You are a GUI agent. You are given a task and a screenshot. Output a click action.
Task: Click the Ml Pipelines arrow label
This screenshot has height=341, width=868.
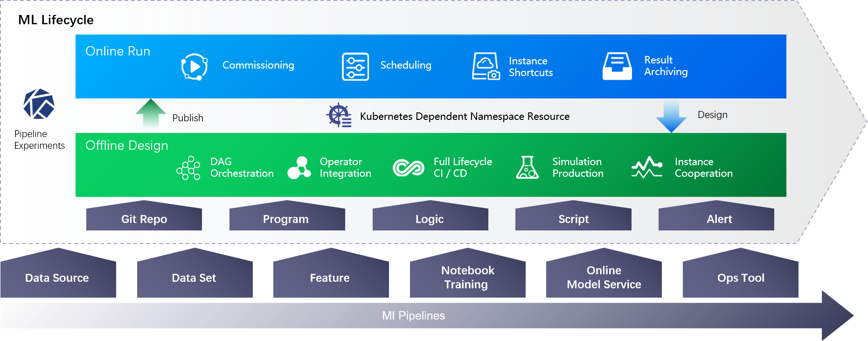[414, 316]
